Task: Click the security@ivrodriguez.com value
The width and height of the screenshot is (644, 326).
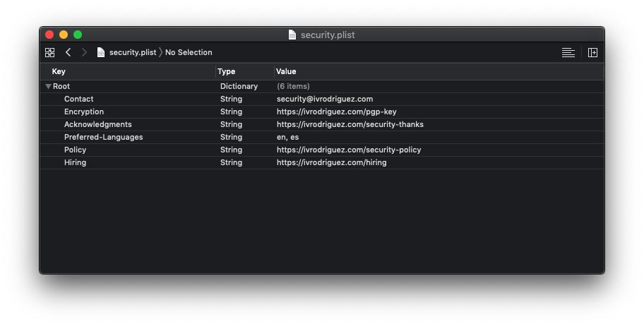Action: [324, 99]
